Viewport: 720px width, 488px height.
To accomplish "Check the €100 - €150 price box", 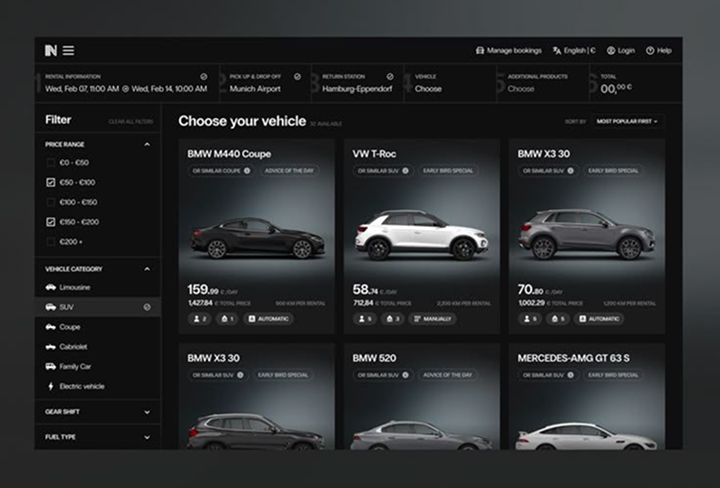I will [x=51, y=202].
